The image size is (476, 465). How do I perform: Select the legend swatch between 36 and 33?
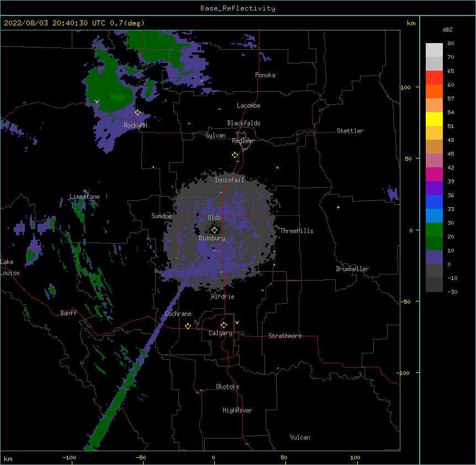click(x=434, y=202)
